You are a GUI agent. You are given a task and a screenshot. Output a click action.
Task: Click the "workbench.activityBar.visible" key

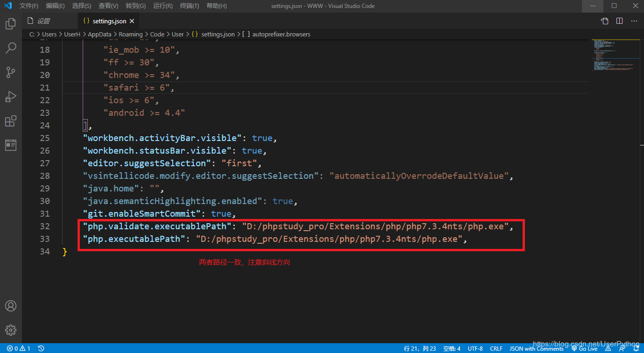(x=163, y=138)
